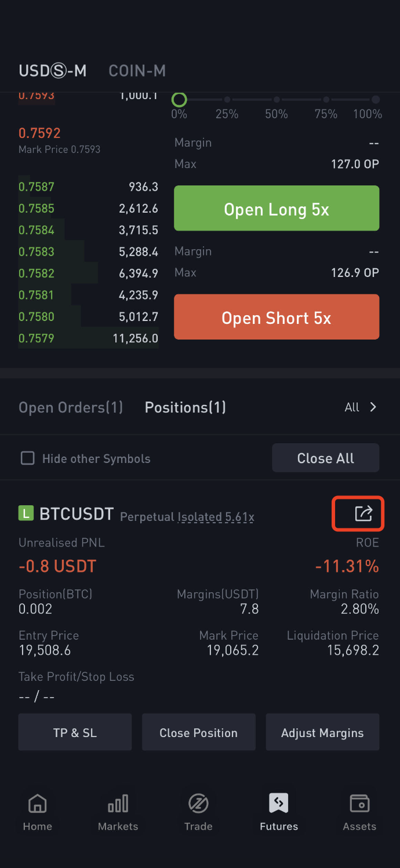Click Open Long 5x button
This screenshot has height=868, width=400.
(x=277, y=209)
